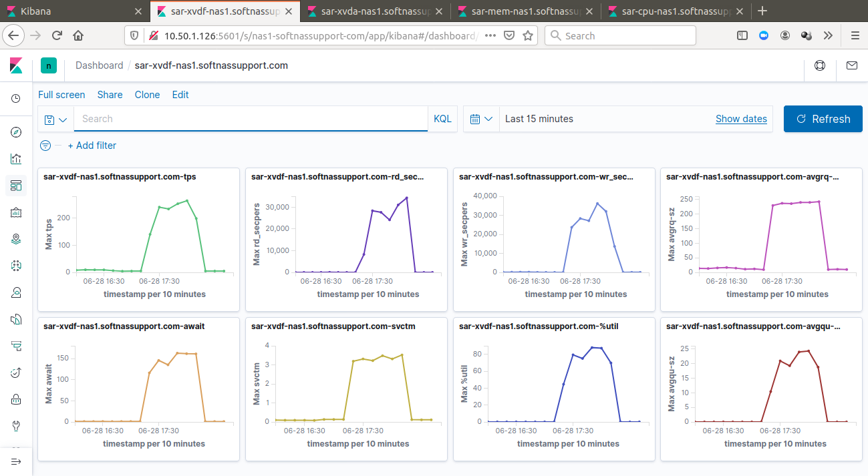The width and height of the screenshot is (868, 476).
Task: Open the newsfeed envelope icon in header
Action: pyautogui.click(x=851, y=65)
